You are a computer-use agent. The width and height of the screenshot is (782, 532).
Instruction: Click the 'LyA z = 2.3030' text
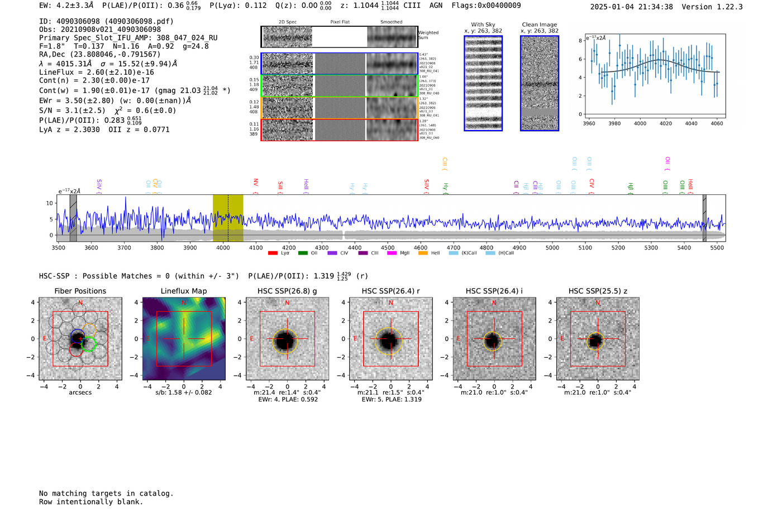pos(70,130)
